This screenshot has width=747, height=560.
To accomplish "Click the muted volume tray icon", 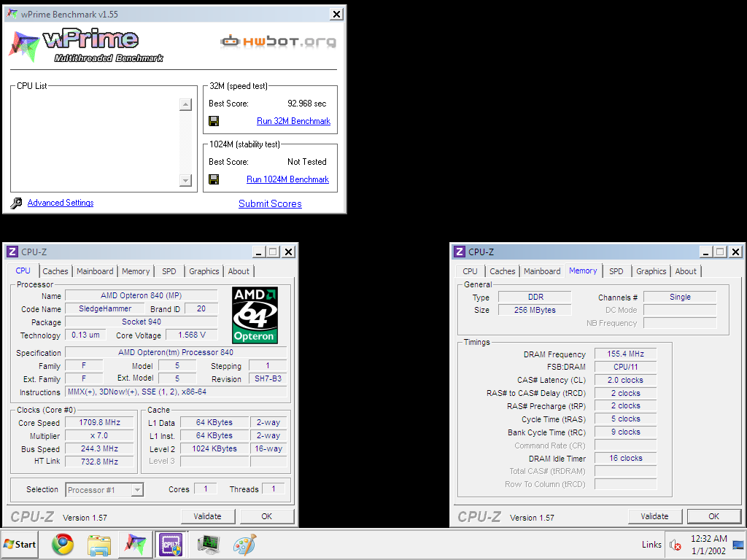I will coord(675,545).
